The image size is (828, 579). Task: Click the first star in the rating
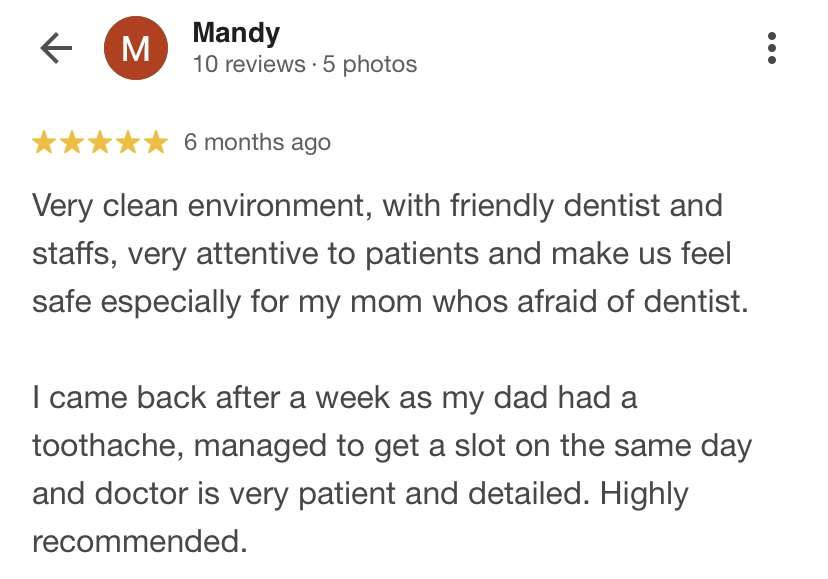pos(45,143)
